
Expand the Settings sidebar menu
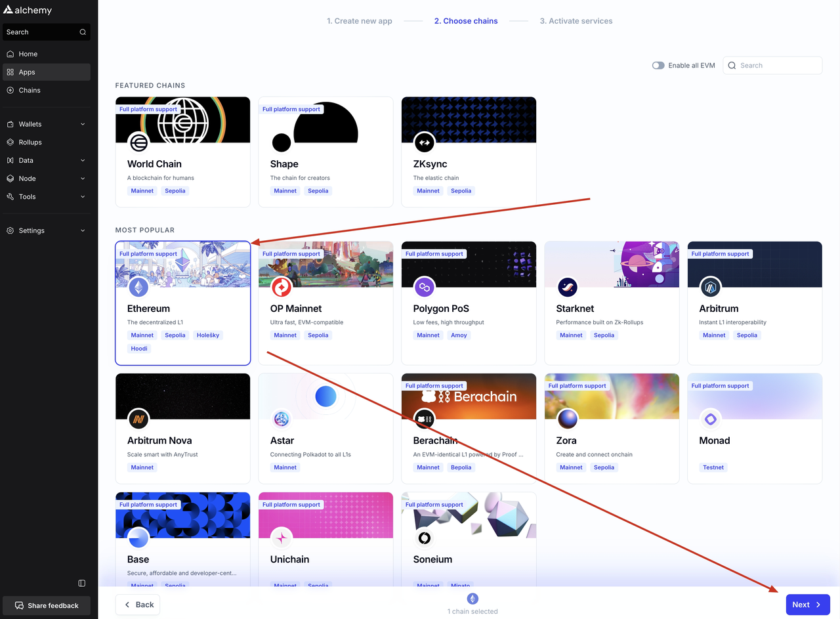[46, 230]
